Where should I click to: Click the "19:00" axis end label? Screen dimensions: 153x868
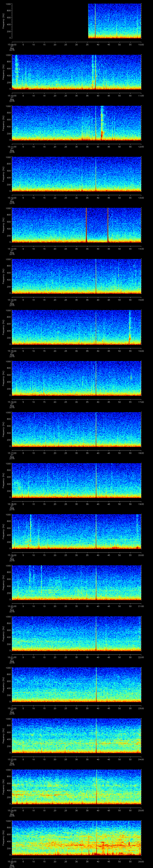click(x=141, y=504)
